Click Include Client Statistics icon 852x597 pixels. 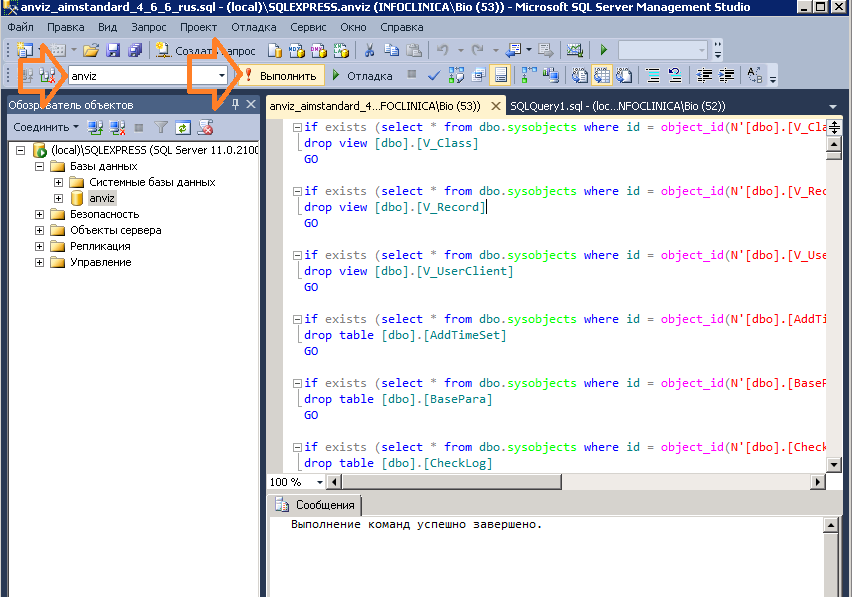click(550, 76)
